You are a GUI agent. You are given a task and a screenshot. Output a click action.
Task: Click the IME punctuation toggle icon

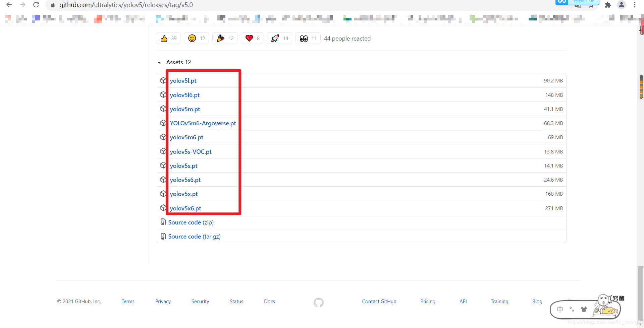(x=572, y=309)
